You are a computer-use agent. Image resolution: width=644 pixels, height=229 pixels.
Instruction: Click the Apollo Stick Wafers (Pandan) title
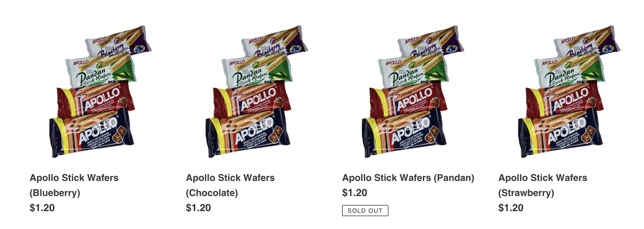point(408,178)
